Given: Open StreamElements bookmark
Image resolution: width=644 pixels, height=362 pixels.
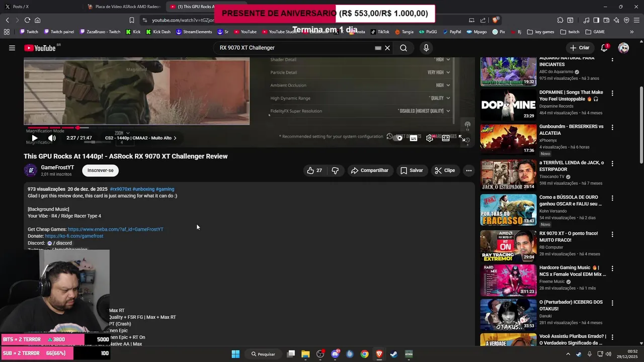Looking at the screenshot, I should point(194,32).
